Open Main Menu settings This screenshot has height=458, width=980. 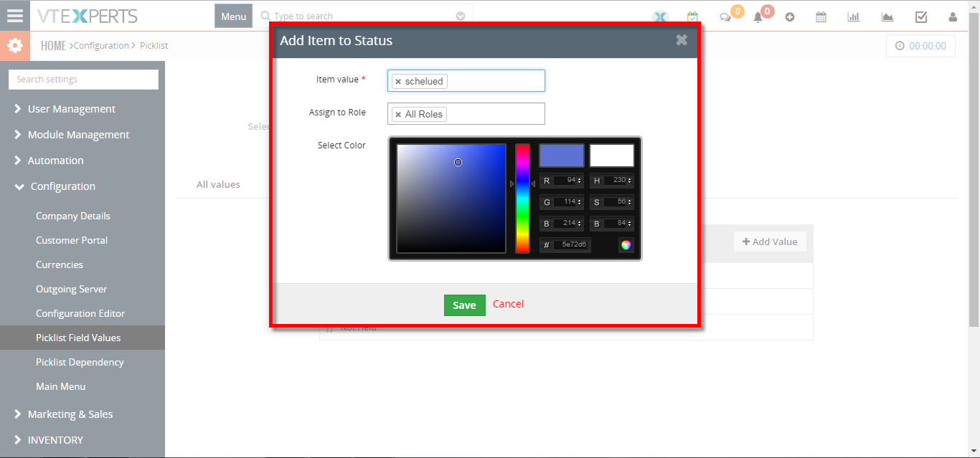click(61, 386)
